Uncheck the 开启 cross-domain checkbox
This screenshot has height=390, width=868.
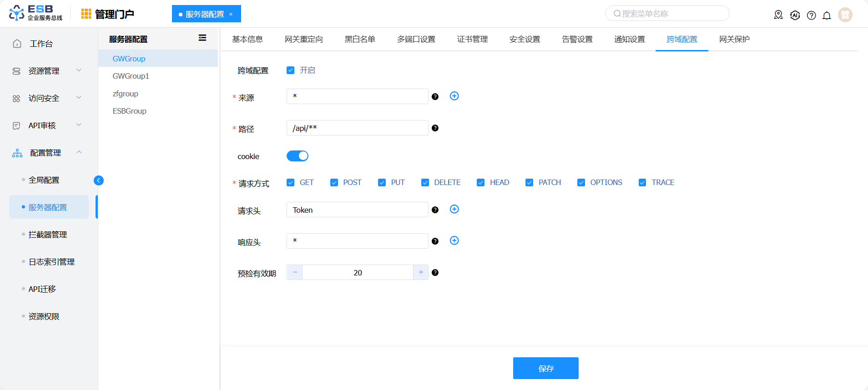pos(291,70)
